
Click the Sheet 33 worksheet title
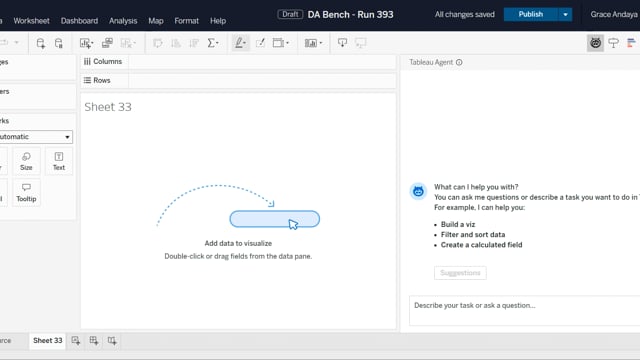click(x=108, y=107)
